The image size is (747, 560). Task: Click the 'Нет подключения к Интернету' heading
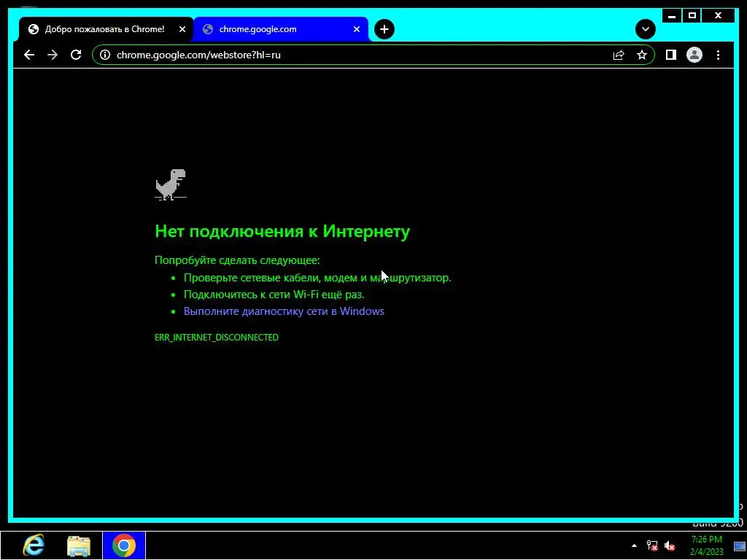(x=282, y=231)
